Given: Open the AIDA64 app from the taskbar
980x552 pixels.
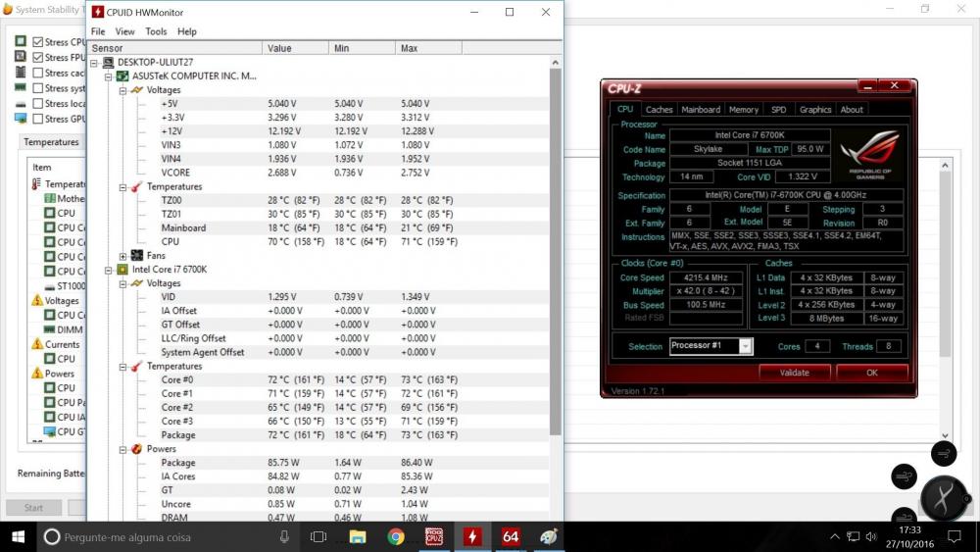Looking at the screenshot, I should (x=511, y=536).
